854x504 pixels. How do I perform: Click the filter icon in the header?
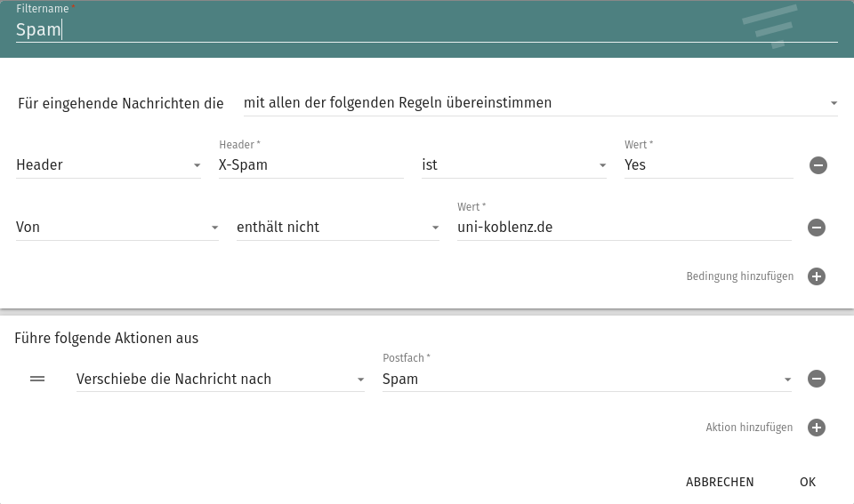click(x=769, y=26)
